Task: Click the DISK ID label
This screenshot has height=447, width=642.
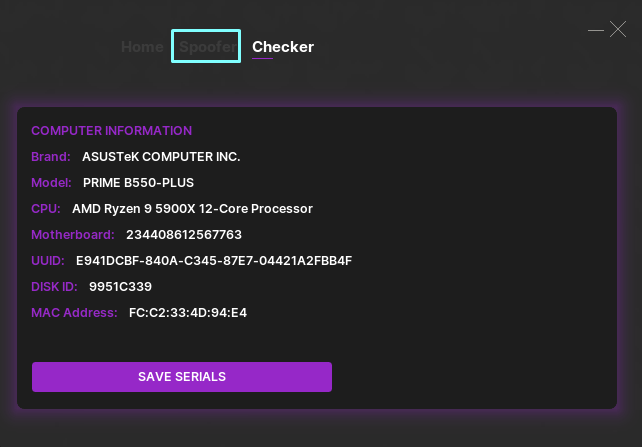Action: tap(55, 287)
